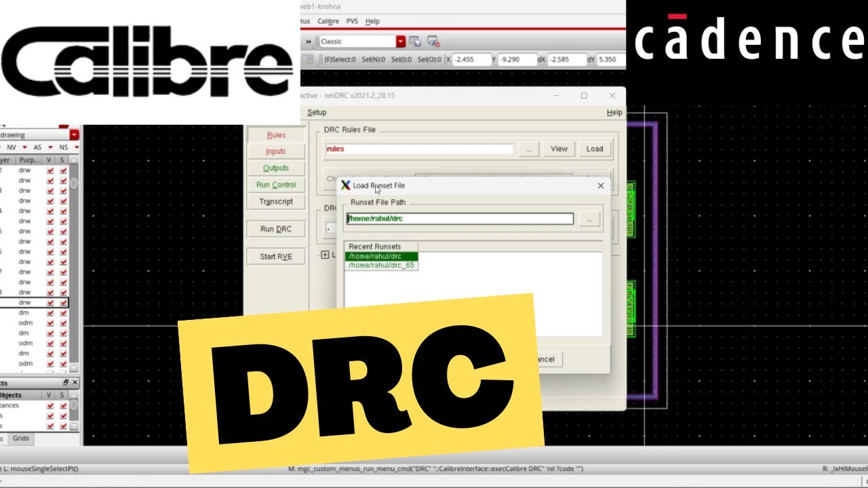Screen dimensions: 868x488
Task: Click the Y coordinate field showing -9.290
Action: tap(517, 60)
